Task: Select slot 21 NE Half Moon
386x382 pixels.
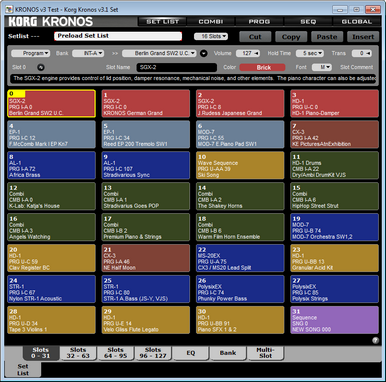Action: (x=146, y=259)
